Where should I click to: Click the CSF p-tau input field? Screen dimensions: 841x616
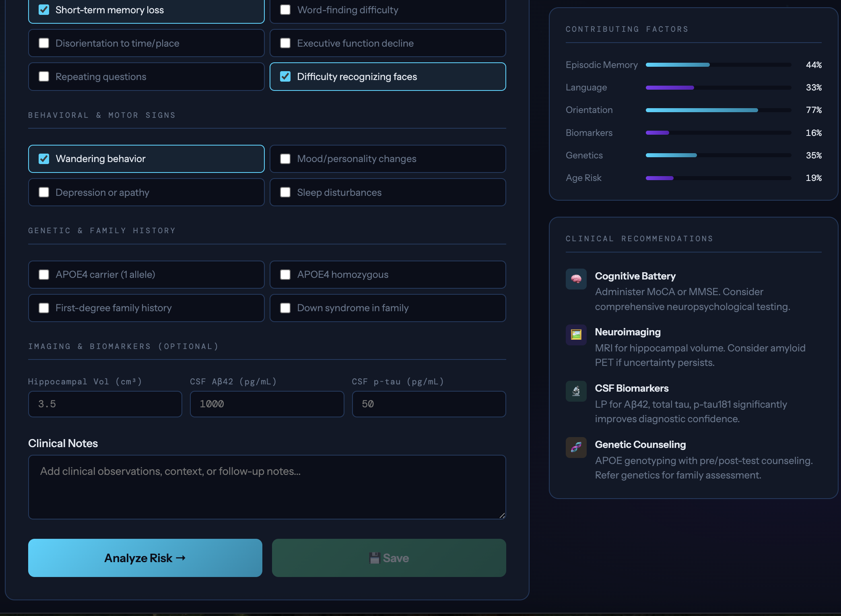pyautogui.click(x=429, y=404)
